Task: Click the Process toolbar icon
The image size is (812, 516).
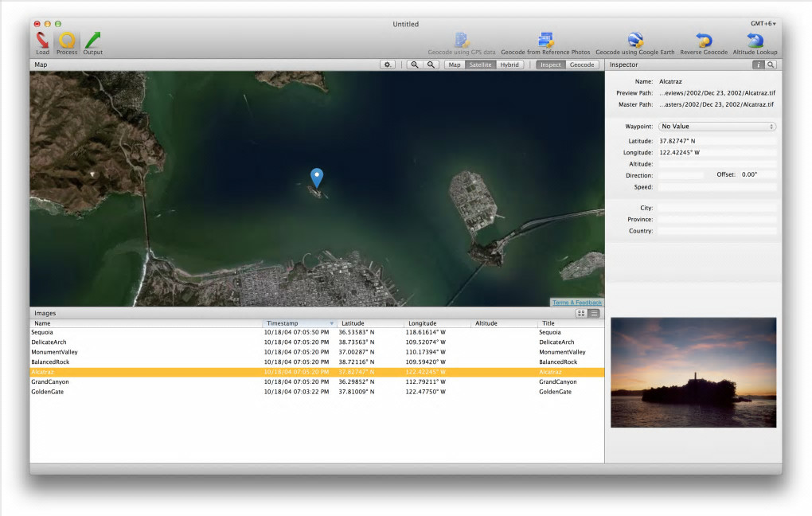Action: point(67,41)
